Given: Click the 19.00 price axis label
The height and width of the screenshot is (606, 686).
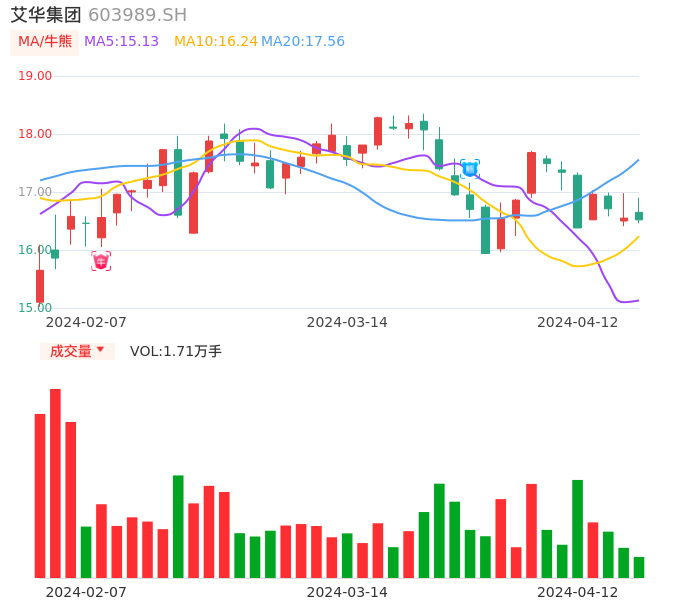Looking at the screenshot, I should (35, 76).
